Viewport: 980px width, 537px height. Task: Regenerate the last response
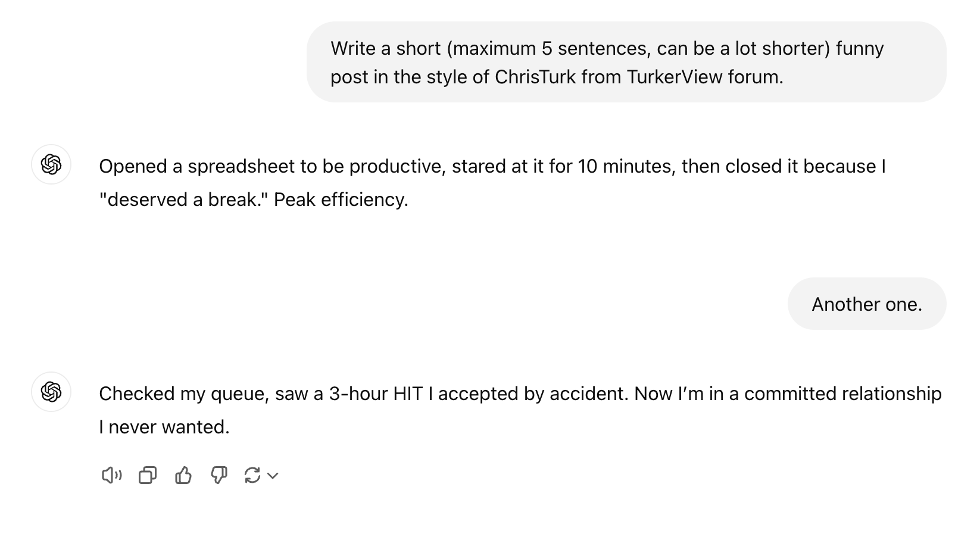252,475
